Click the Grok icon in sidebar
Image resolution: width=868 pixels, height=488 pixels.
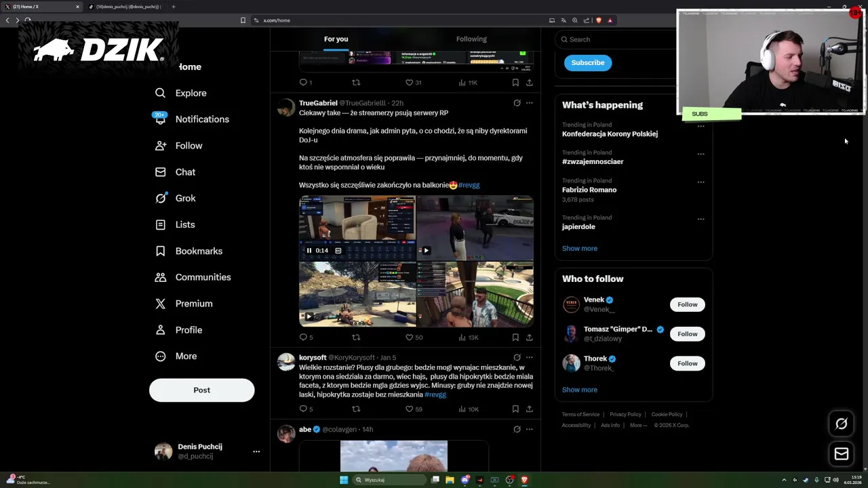tap(160, 199)
